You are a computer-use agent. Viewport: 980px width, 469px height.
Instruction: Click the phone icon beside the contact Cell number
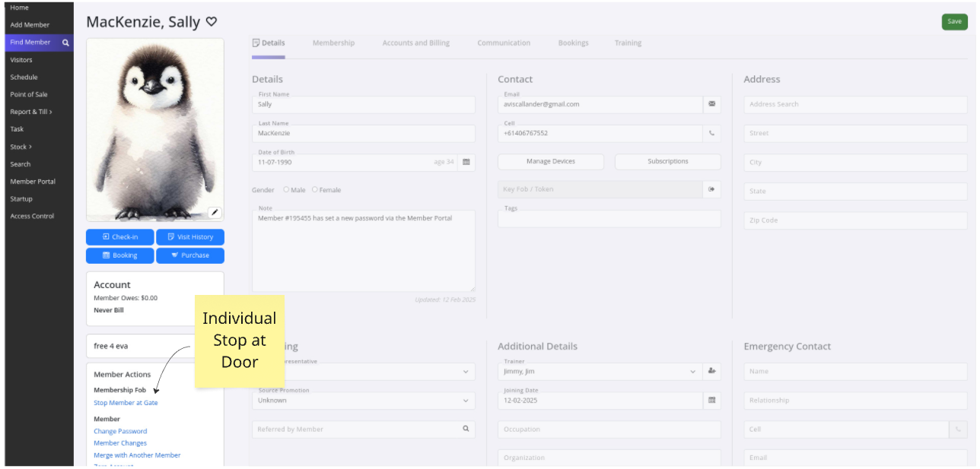tap(712, 133)
